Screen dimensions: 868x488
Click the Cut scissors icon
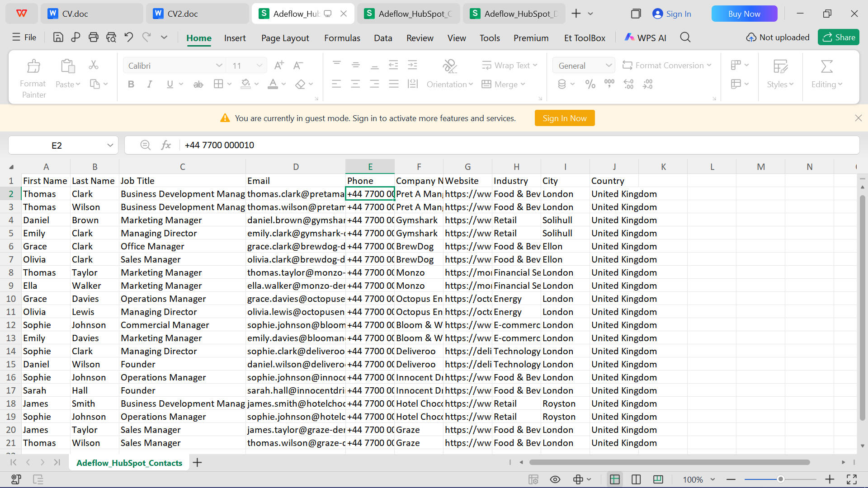click(x=94, y=65)
